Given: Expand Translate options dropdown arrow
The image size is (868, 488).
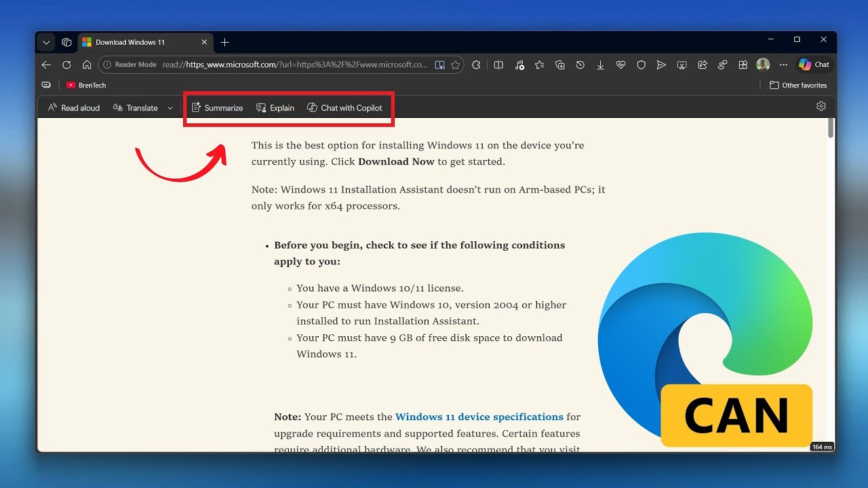Looking at the screenshot, I should tap(170, 108).
